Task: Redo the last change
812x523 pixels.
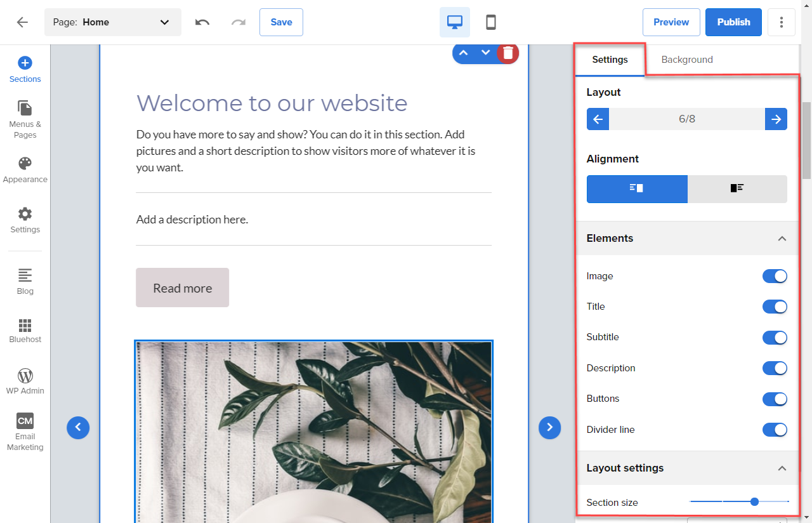Action: point(239,22)
